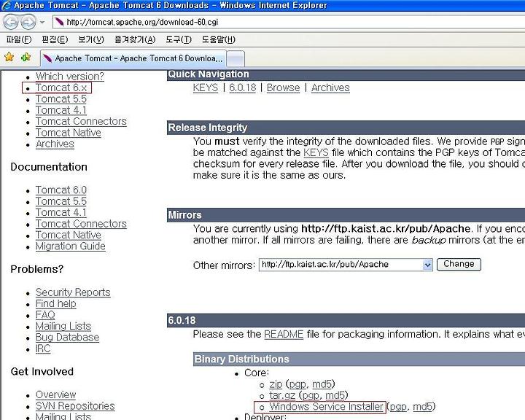The image size is (525, 420).
Task: Expand the Other mirrors dropdown
Action: coord(427,265)
